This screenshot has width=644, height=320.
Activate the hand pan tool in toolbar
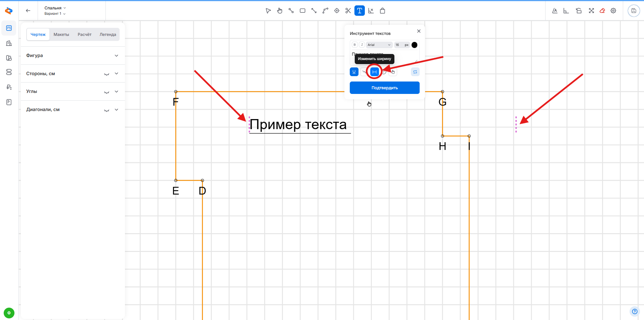(280, 11)
